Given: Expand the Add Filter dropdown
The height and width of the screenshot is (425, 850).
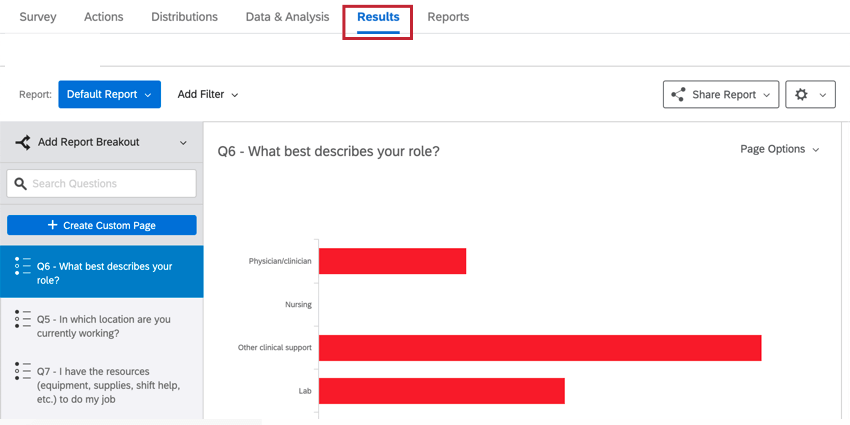Looking at the screenshot, I should point(208,94).
